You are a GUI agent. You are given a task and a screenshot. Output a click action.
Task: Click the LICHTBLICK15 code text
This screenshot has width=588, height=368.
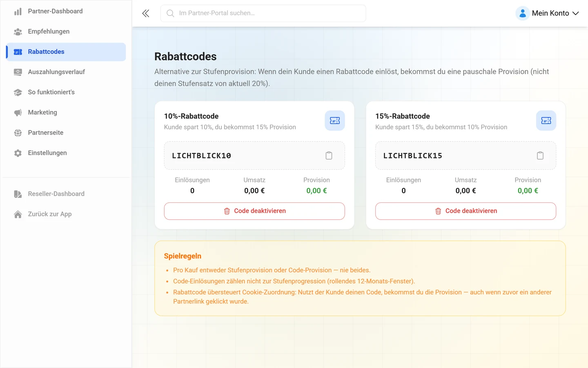pos(412,156)
